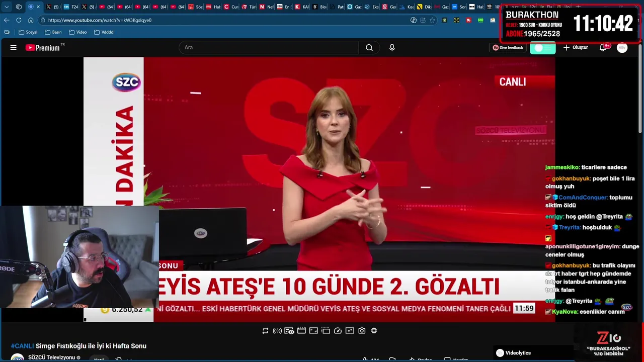644x362 pixels.
Task: Focus the YouTube Ara search field
Action: (x=269, y=48)
